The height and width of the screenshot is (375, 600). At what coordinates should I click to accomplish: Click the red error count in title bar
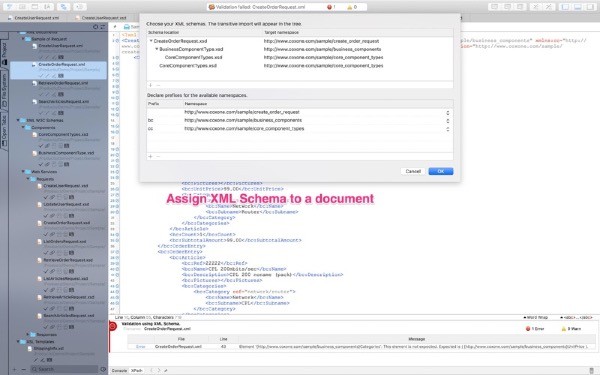click(331, 7)
